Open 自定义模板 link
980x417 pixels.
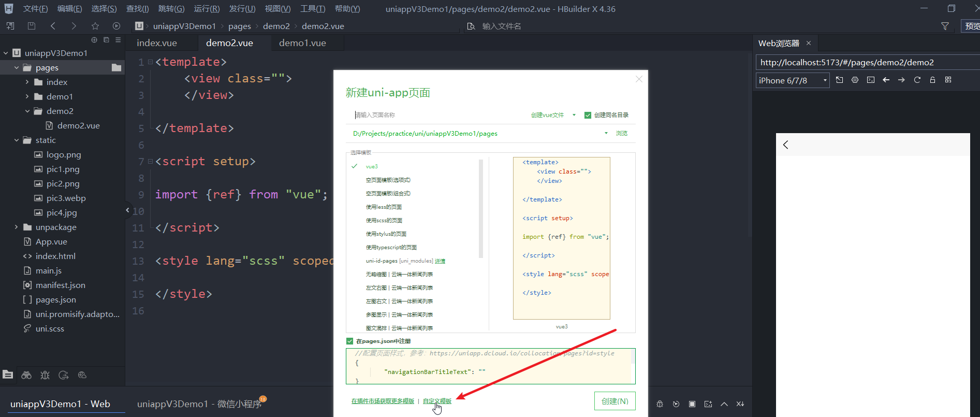coord(437,401)
